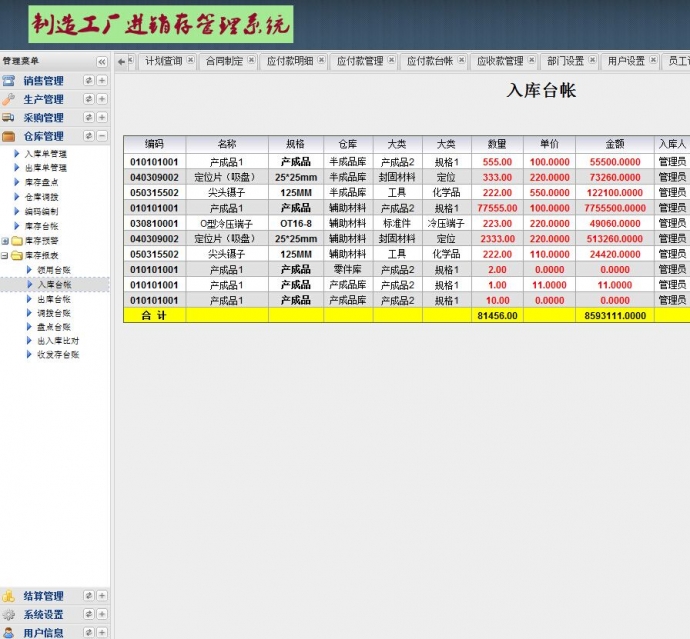Collapse the 库存报表 tree node
The height and width of the screenshot is (639, 690).
click(5, 255)
